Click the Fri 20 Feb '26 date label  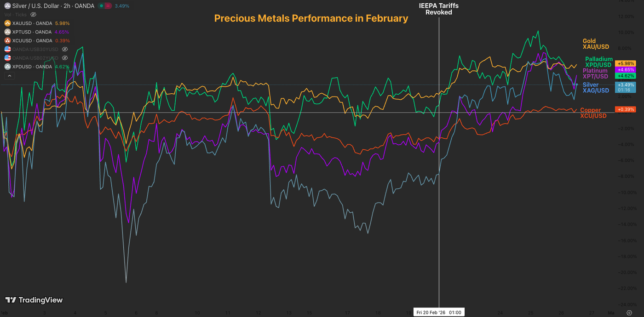click(438, 312)
